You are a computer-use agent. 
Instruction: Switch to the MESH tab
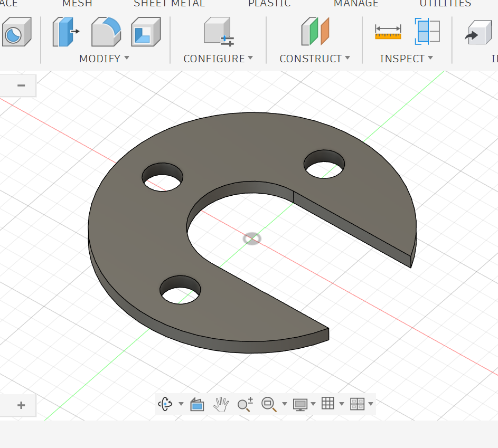77,3
